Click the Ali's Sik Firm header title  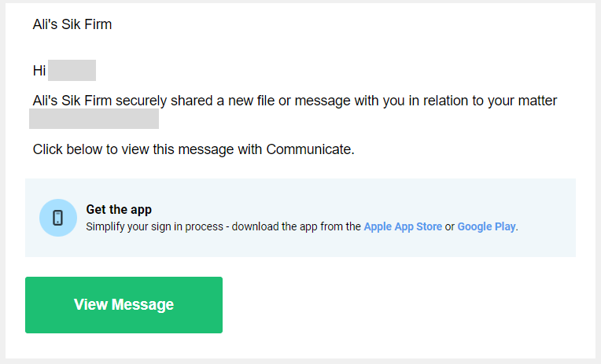point(72,24)
